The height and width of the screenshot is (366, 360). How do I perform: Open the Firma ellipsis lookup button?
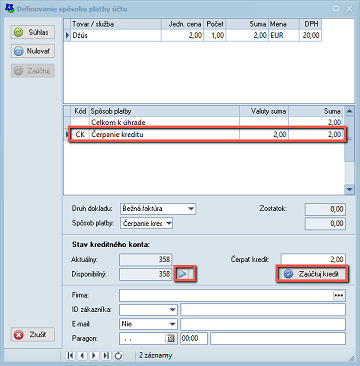coord(339,296)
